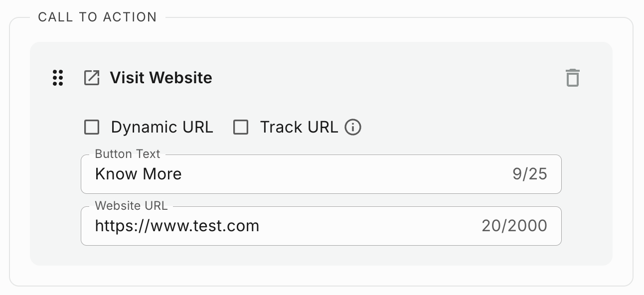Delete the Visit Website action with trash icon
This screenshot has height=295, width=644.
pyautogui.click(x=572, y=78)
